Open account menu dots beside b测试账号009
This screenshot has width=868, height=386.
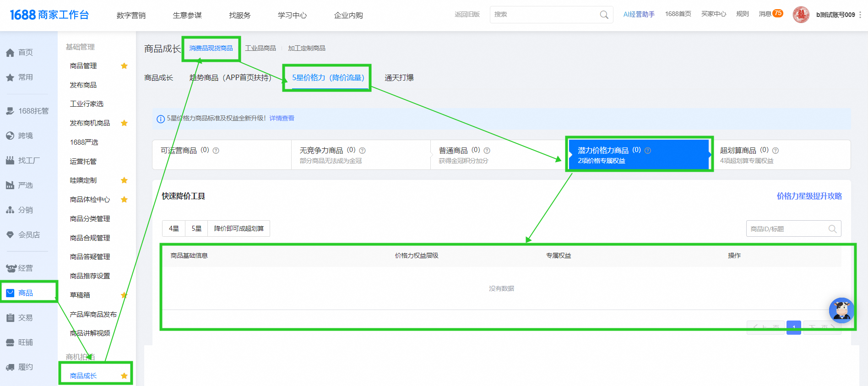[x=860, y=15]
